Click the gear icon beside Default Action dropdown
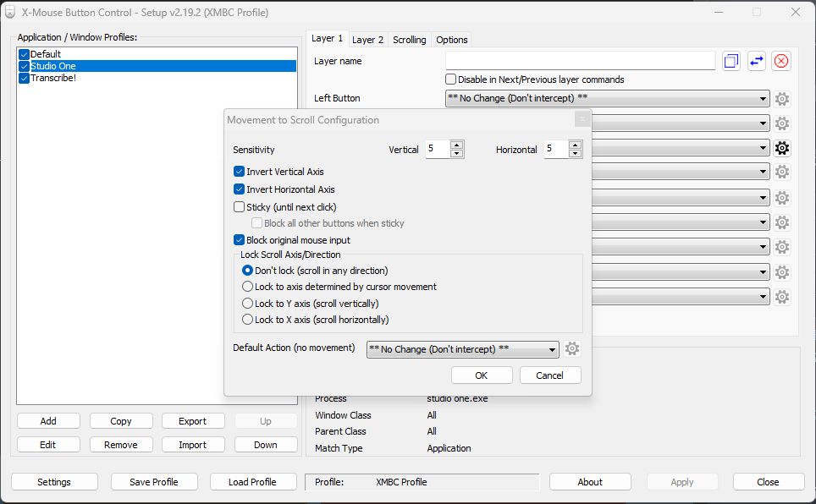816x504 pixels. pos(572,349)
